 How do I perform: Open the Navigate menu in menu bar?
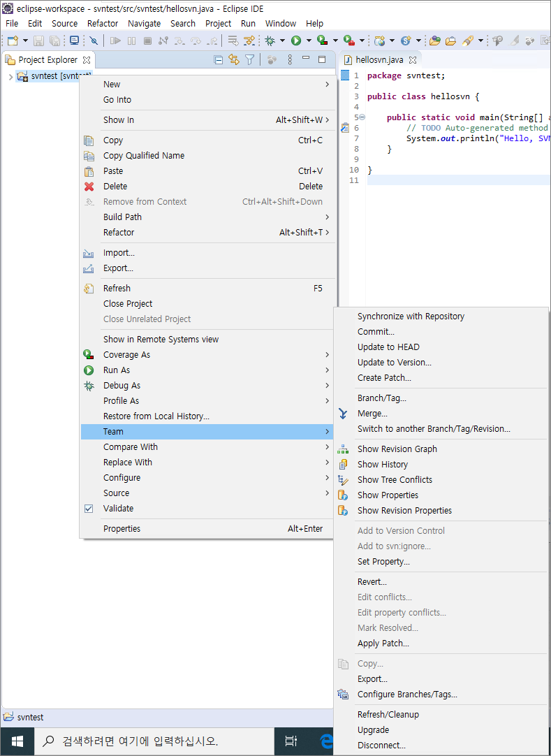click(144, 23)
